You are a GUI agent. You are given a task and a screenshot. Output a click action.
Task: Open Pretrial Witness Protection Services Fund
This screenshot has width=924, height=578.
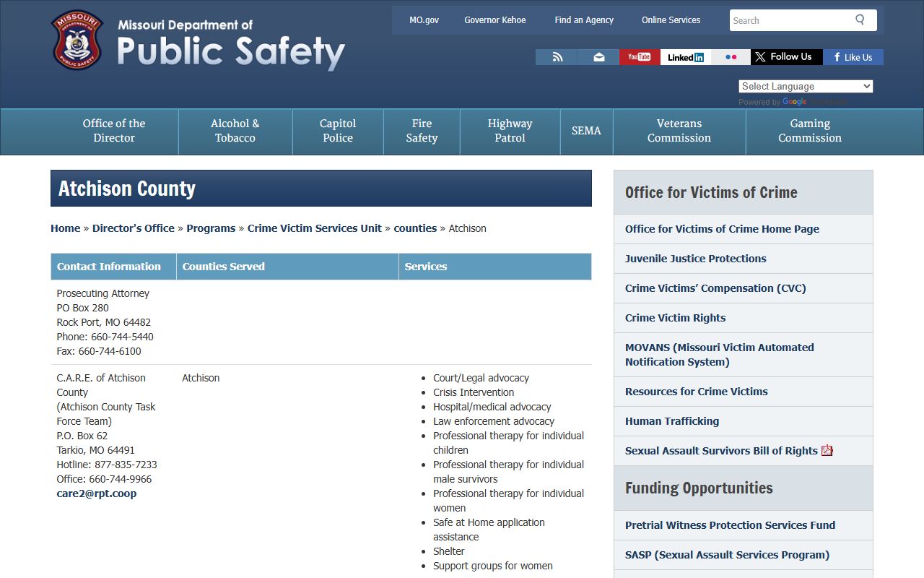pos(730,525)
